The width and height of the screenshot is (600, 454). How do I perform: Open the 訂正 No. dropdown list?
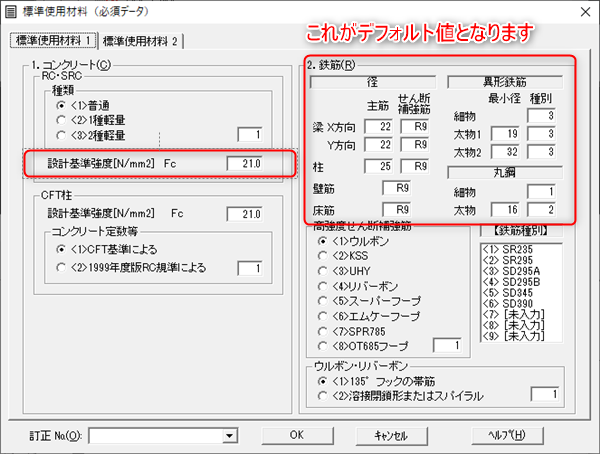click(x=230, y=435)
